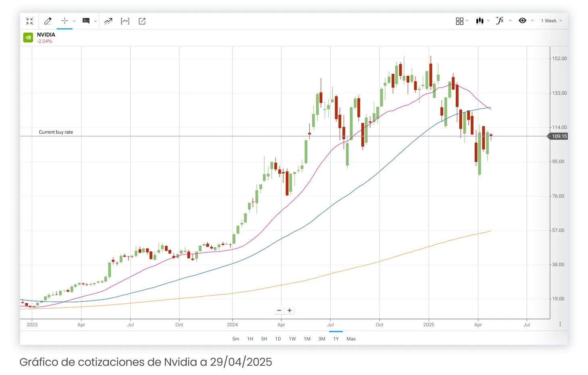The height and width of the screenshot is (375, 588).
Task: Click the 2024 date axis label
Action: [232, 325]
